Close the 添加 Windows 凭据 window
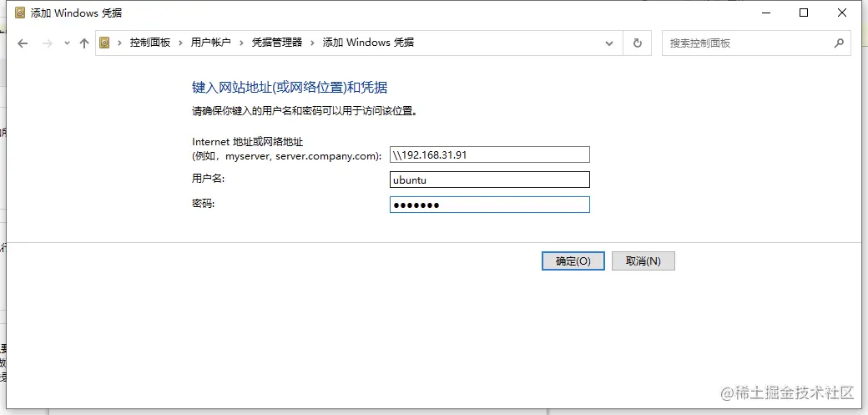Viewport: 868px width, 415px height. pos(842,13)
